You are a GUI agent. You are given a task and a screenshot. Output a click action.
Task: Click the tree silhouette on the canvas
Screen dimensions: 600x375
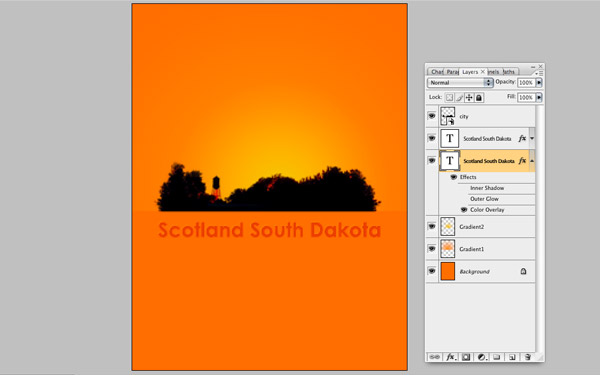(x=268, y=188)
